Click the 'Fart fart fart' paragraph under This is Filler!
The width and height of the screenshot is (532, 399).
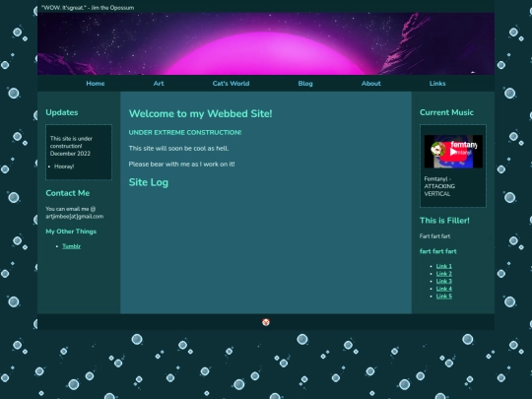pos(434,236)
